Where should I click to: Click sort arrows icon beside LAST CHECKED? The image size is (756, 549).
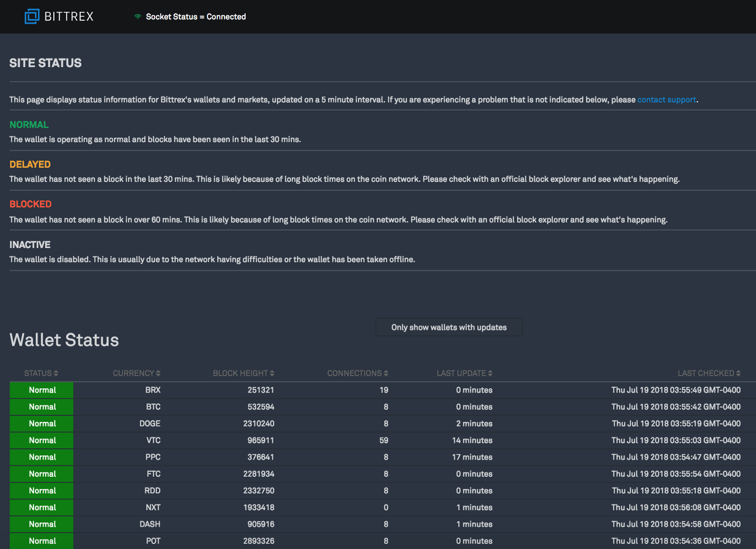click(738, 373)
